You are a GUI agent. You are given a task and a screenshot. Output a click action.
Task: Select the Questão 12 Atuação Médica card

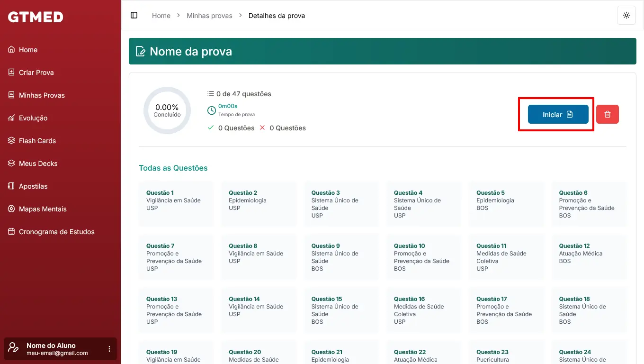tap(589, 256)
